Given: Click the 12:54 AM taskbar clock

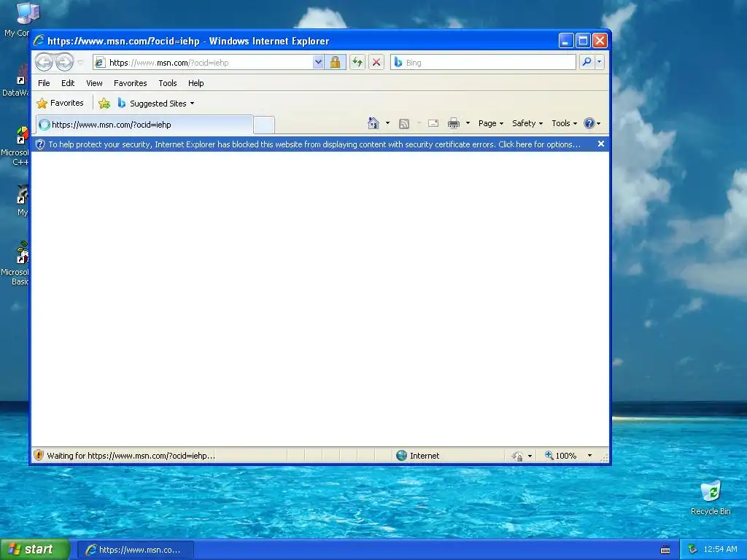Looking at the screenshot, I should [720, 550].
